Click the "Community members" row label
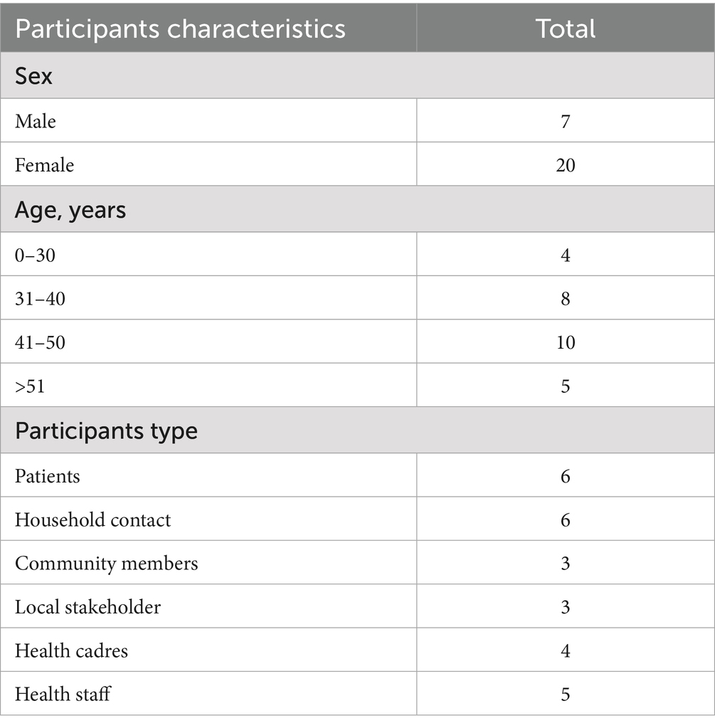The height and width of the screenshot is (728, 715). 106,564
